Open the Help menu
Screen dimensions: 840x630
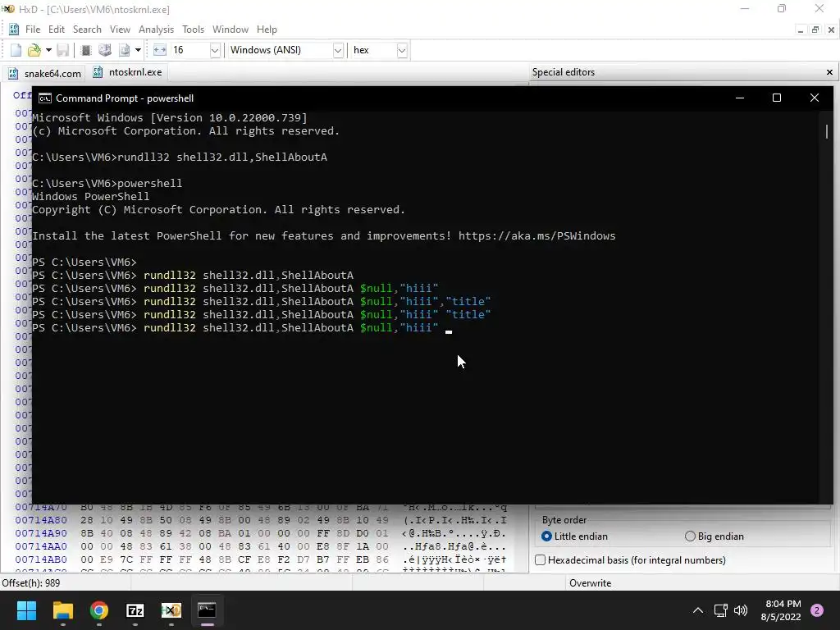pyautogui.click(x=267, y=30)
